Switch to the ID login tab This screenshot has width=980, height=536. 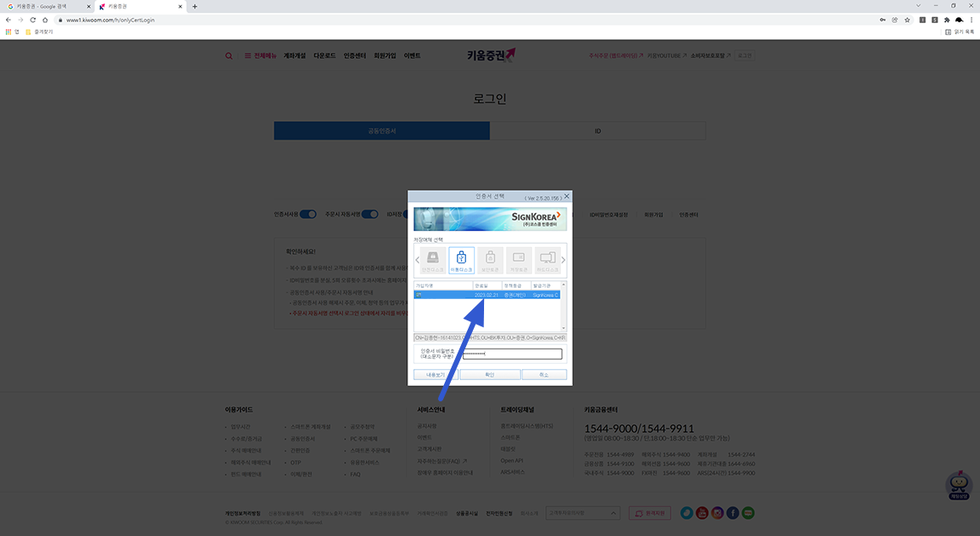tap(597, 130)
